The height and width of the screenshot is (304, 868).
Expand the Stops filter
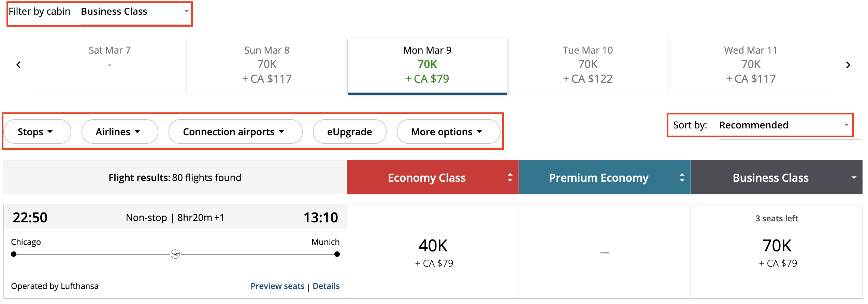point(37,132)
